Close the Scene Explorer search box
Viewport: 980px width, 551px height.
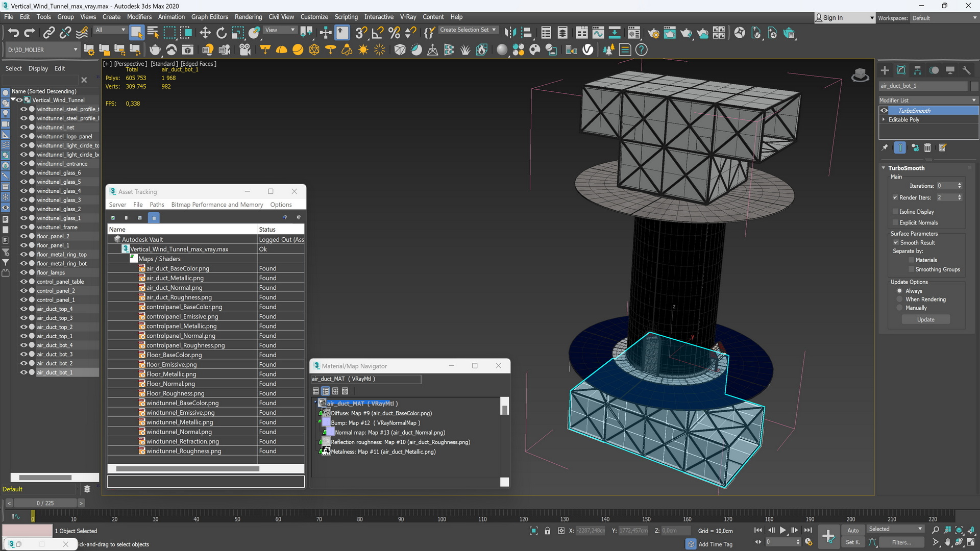click(x=84, y=80)
